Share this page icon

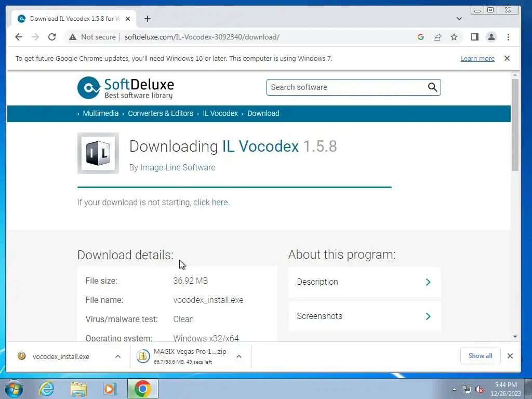(x=437, y=37)
